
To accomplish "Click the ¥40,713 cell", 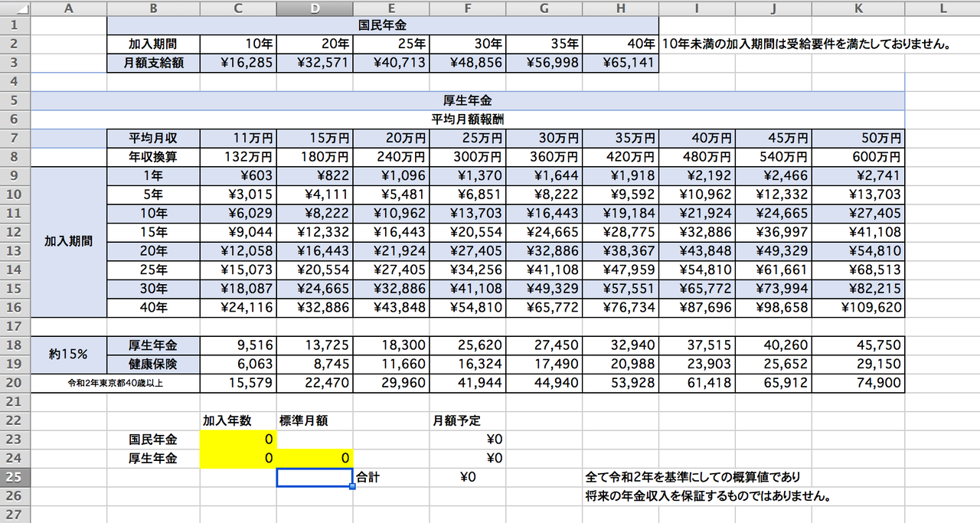I will [391, 63].
